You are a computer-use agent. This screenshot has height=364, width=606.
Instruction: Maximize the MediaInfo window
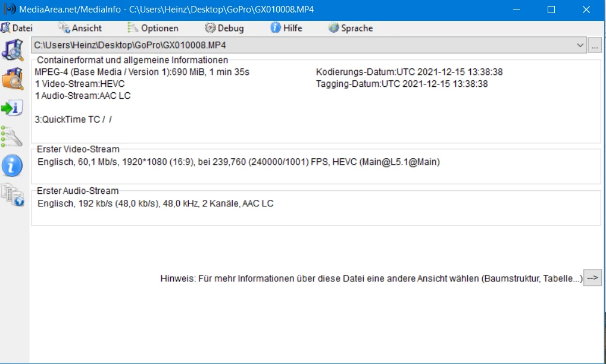point(551,10)
